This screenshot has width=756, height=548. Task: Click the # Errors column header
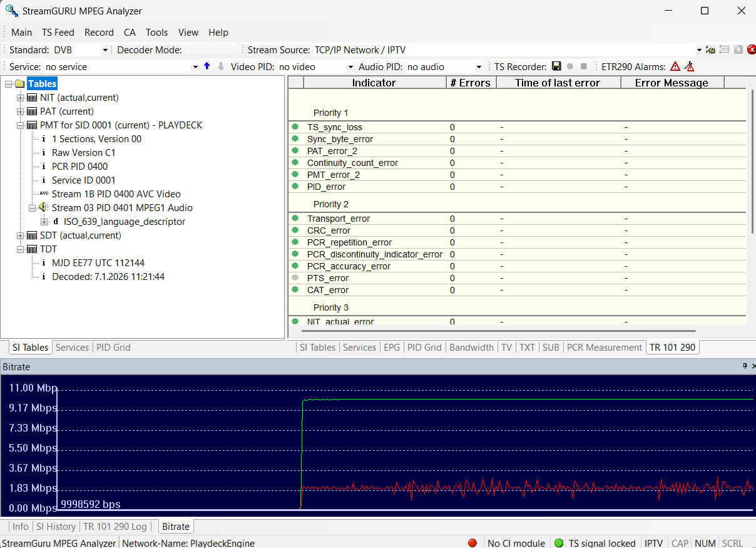pos(470,83)
